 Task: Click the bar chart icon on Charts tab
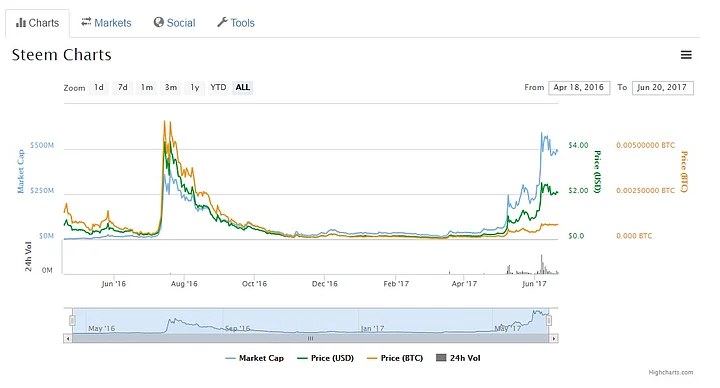[x=21, y=22]
